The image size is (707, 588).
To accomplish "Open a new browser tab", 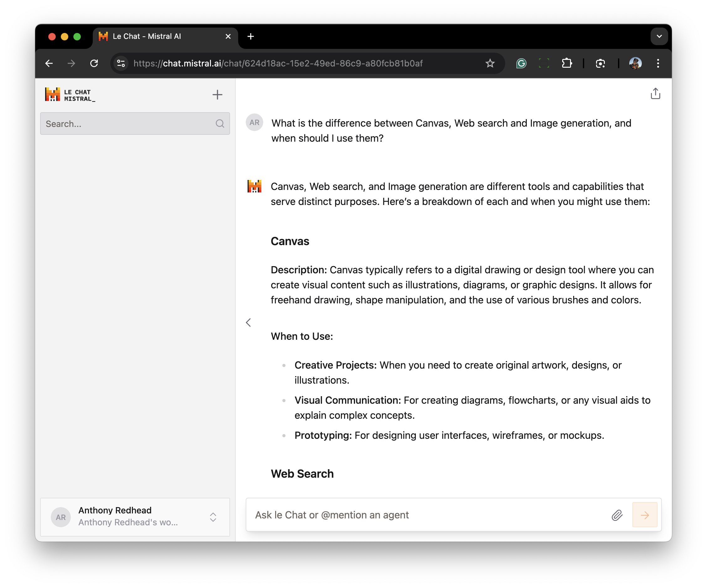I will pos(250,36).
